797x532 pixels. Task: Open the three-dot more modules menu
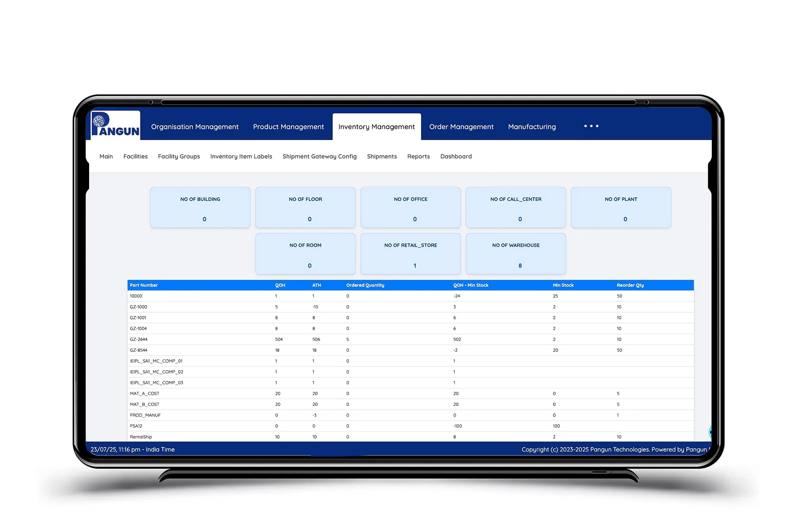[x=591, y=126]
